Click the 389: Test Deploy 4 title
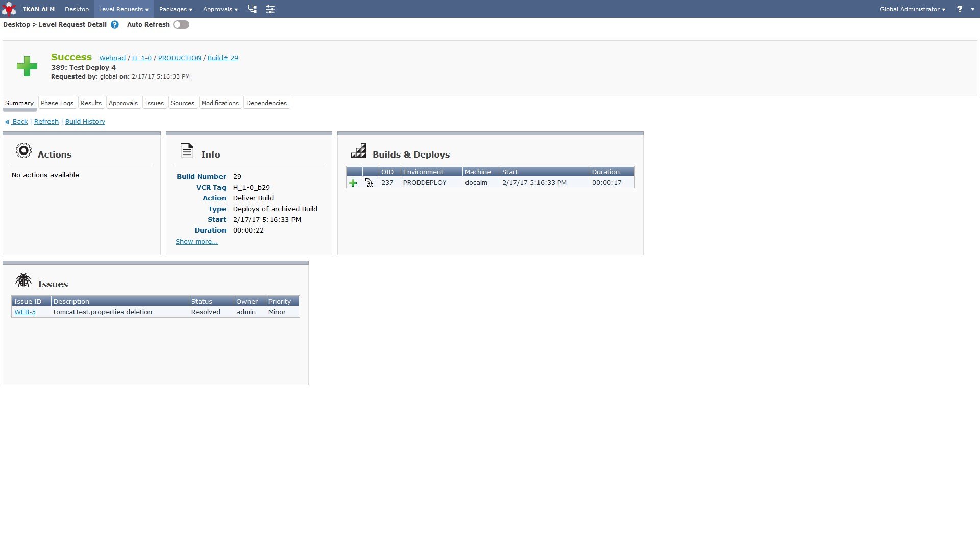Image resolution: width=980 pixels, height=538 pixels. click(x=83, y=68)
